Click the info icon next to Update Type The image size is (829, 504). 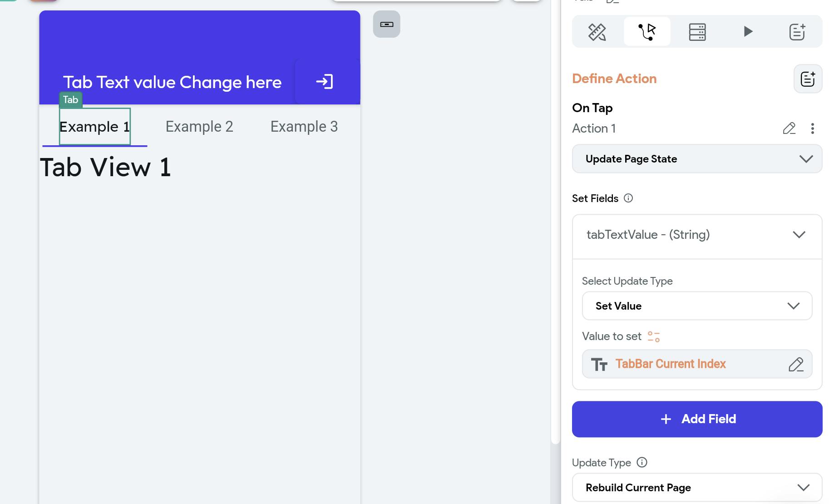click(642, 462)
